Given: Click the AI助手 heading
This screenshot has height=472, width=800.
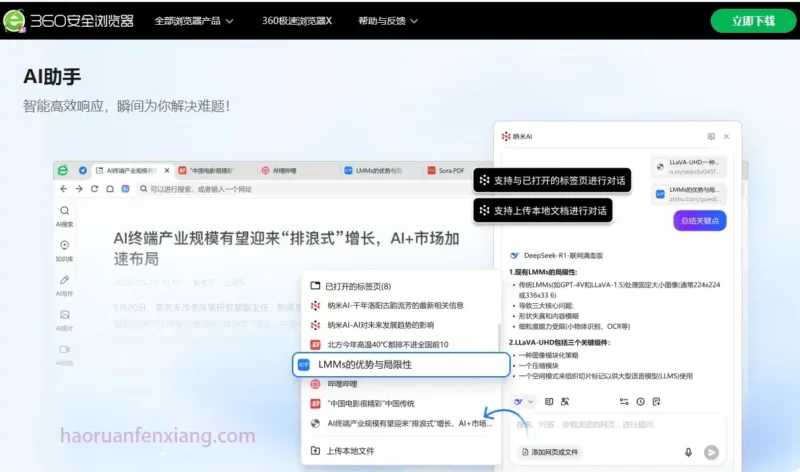Looking at the screenshot, I should [52, 77].
